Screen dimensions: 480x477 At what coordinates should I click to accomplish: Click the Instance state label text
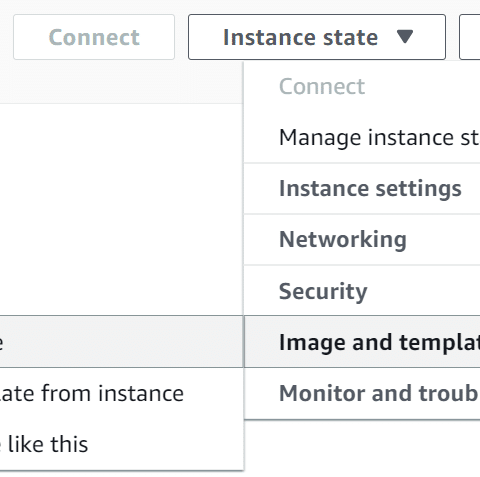[x=300, y=37]
